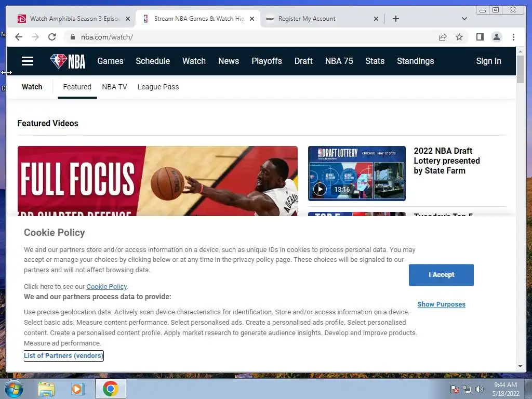This screenshot has height=399, width=532.
Task: Open the Playoffs menu item
Action: 267,61
